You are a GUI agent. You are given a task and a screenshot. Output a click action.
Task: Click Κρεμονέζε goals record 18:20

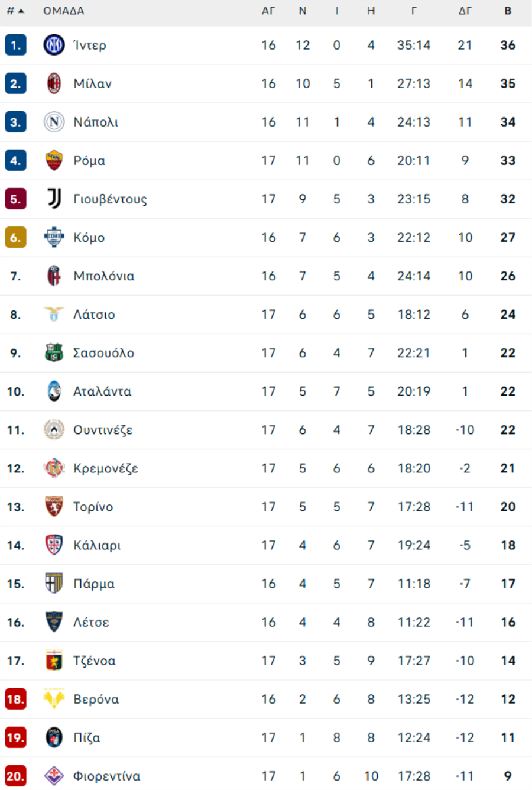414,468
